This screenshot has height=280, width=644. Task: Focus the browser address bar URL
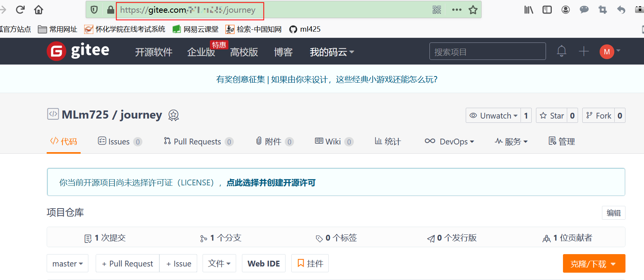point(188,10)
